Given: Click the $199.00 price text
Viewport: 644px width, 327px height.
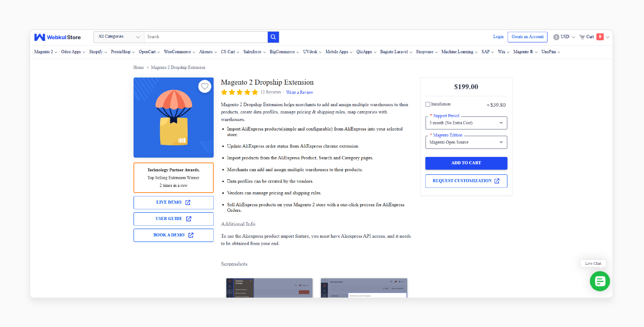Looking at the screenshot, I should pyautogui.click(x=466, y=87).
